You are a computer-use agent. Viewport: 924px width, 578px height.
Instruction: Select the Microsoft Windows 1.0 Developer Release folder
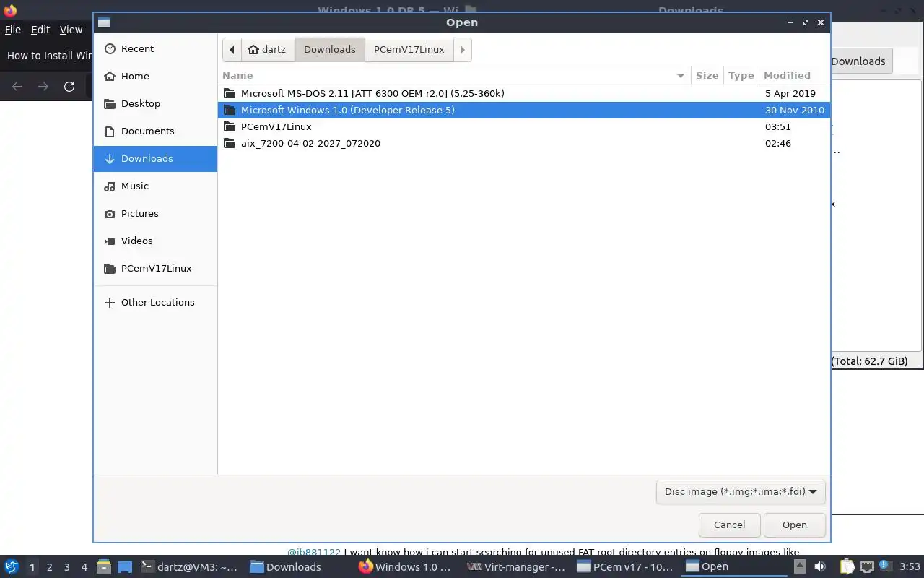pyautogui.click(x=524, y=110)
